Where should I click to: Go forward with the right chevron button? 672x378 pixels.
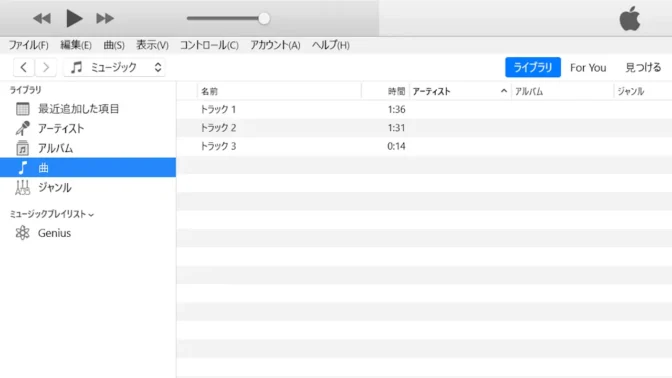click(46, 67)
